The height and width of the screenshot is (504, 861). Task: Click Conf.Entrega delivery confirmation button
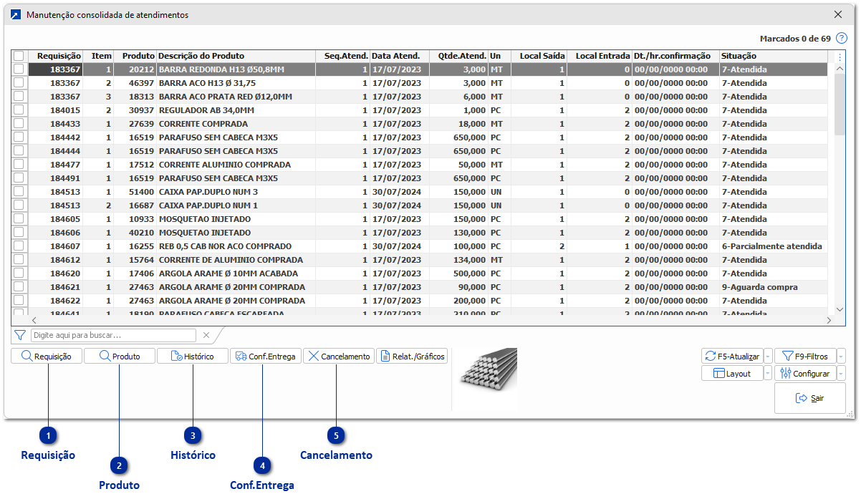265,357
